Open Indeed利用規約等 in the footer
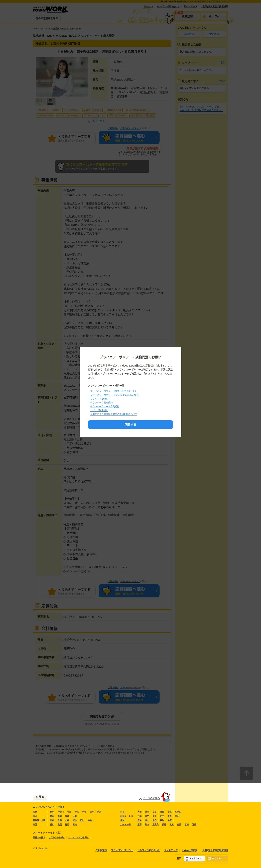 point(190,850)
